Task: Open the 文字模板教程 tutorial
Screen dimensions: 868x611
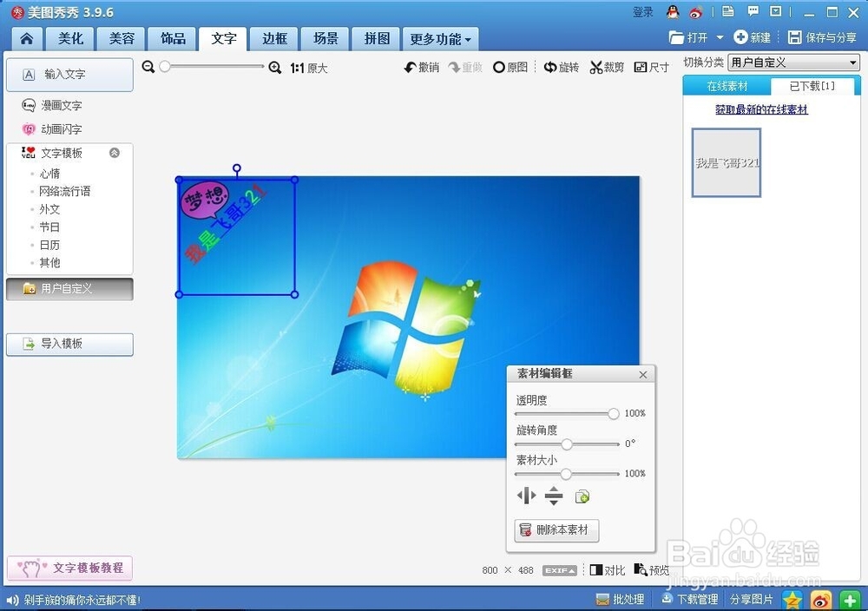Action: point(69,568)
